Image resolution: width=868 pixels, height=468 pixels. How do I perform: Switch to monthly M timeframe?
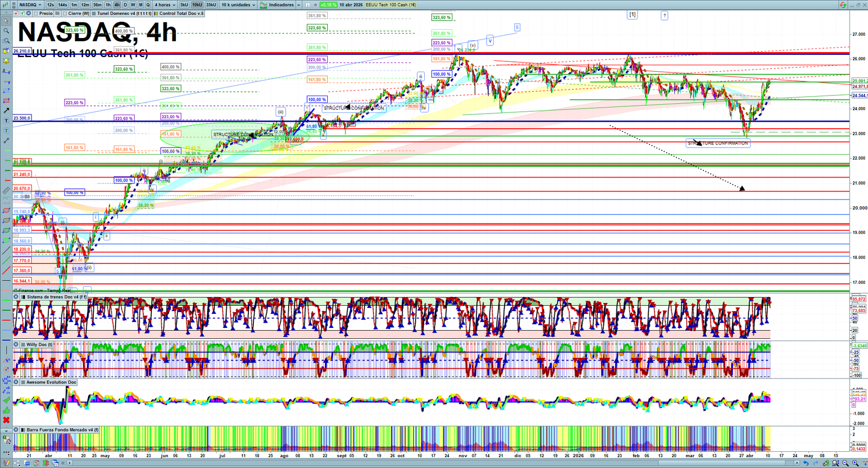pyautogui.click(x=141, y=5)
